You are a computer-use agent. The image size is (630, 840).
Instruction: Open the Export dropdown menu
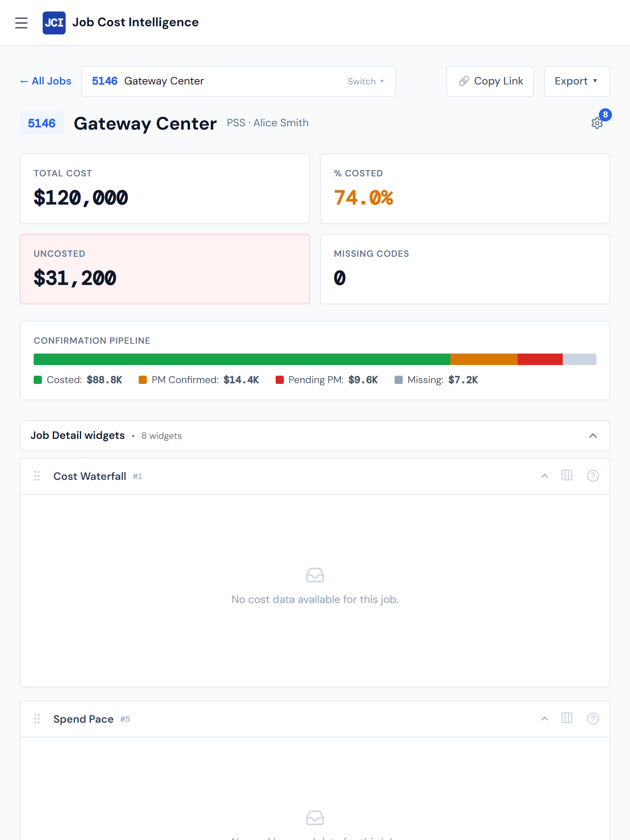click(577, 81)
